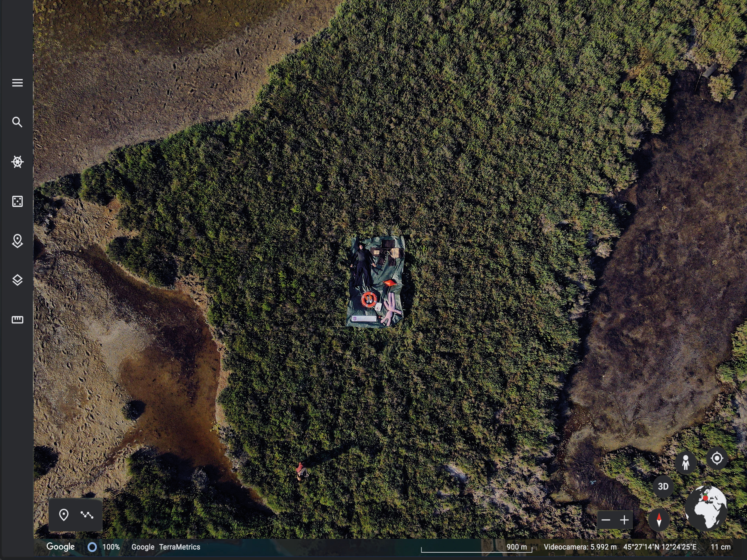Open Map Style layers icon
This screenshot has height=560, width=747.
pos(17,280)
